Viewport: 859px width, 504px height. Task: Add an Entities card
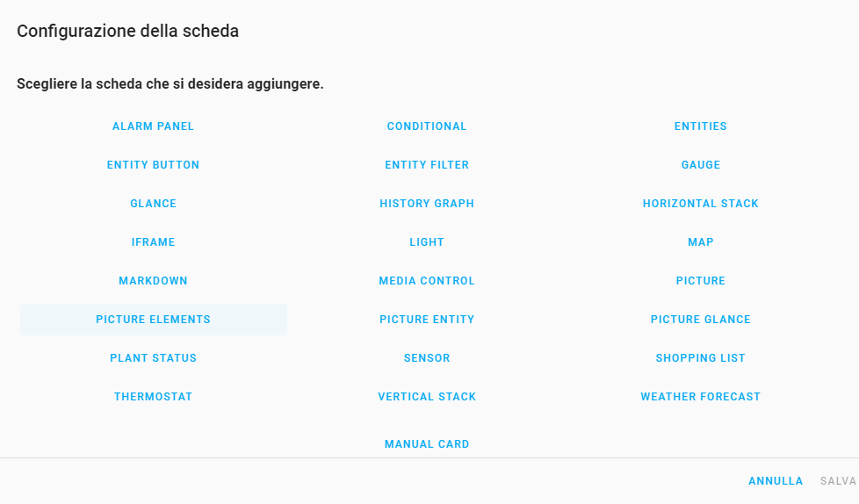pyautogui.click(x=700, y=126)
